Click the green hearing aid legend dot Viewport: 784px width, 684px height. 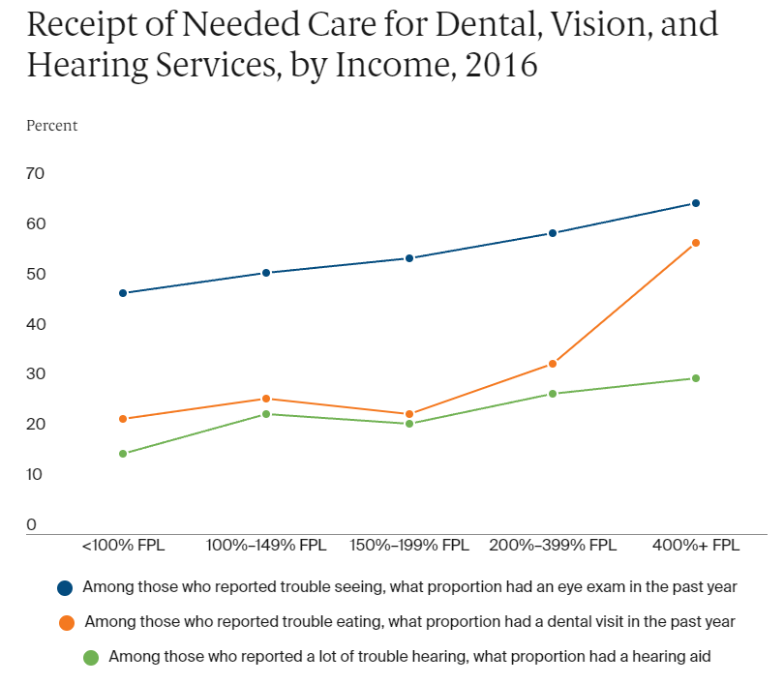[x=90, y=657]
